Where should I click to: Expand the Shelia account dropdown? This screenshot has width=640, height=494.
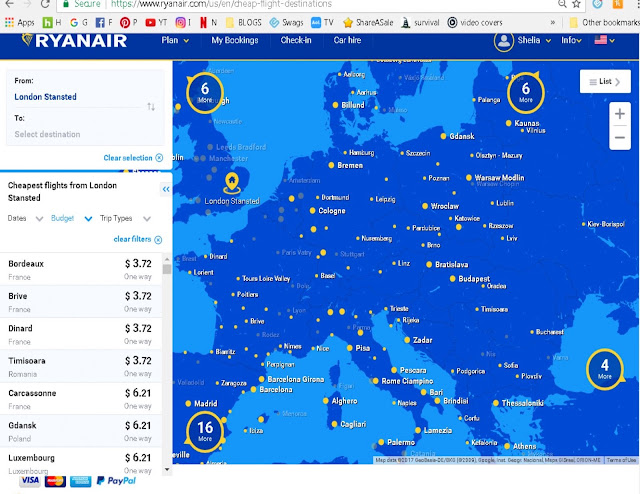coord(534,40)
